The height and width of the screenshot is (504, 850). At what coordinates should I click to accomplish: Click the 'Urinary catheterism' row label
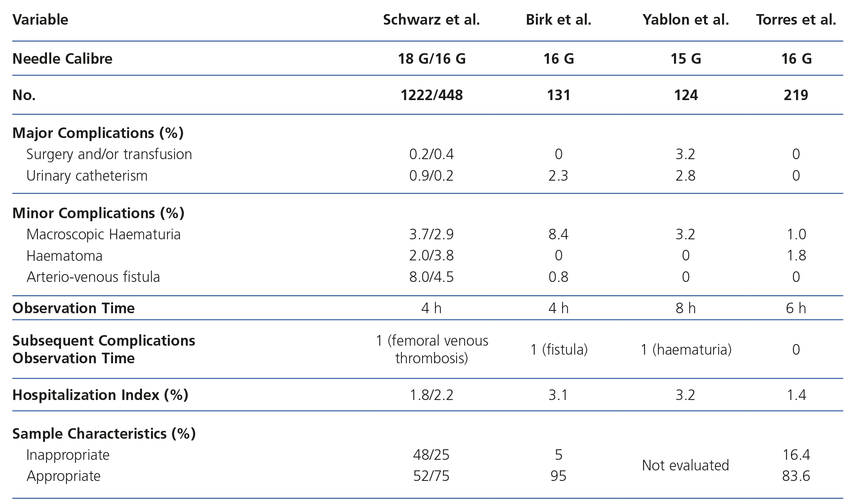(x=87, y=176)
